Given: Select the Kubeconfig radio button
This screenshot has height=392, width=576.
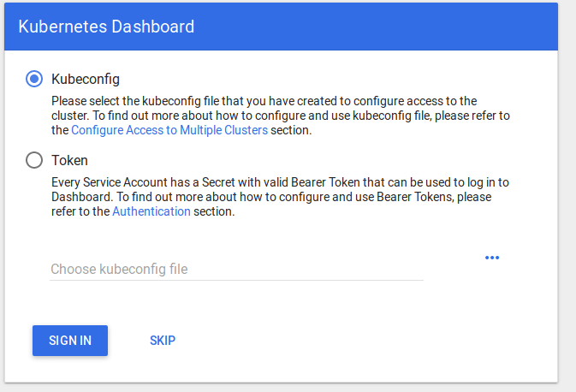Looking at the screenshot, I should pyautogui.click(x=34, y=79).
